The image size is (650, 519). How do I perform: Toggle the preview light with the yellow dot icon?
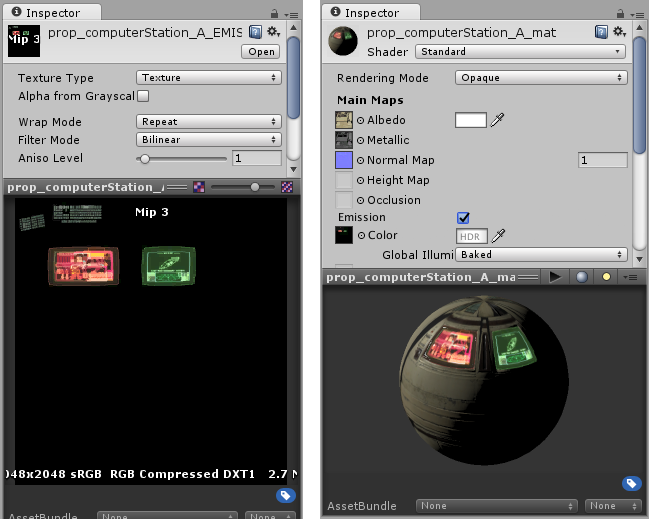point(606,277)
